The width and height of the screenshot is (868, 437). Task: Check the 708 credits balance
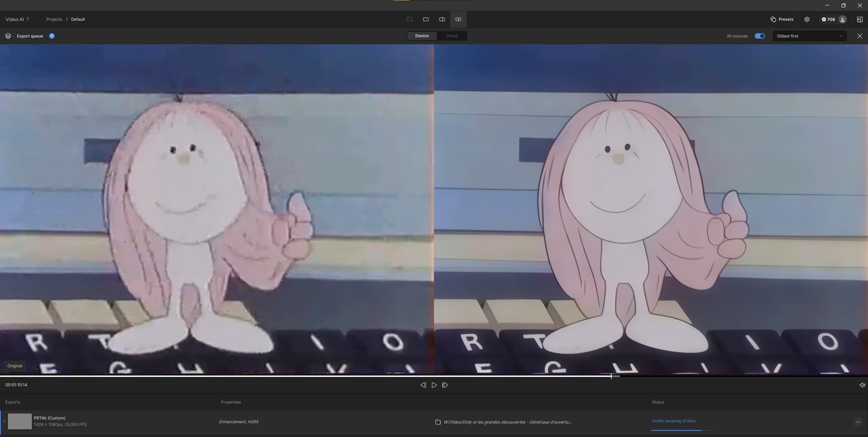tap(828, 19)
